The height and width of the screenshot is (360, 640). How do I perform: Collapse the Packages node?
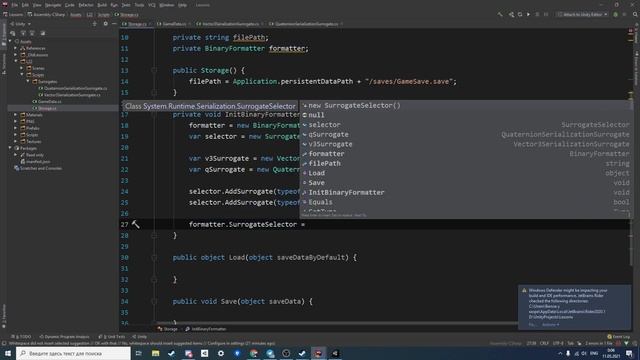pos(10,148)
